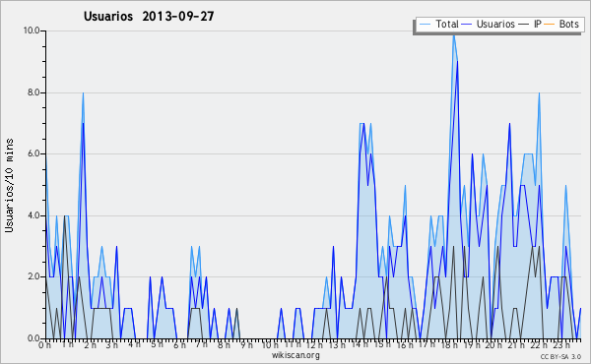Click the '4 h' x-axis label

(134, 344)
